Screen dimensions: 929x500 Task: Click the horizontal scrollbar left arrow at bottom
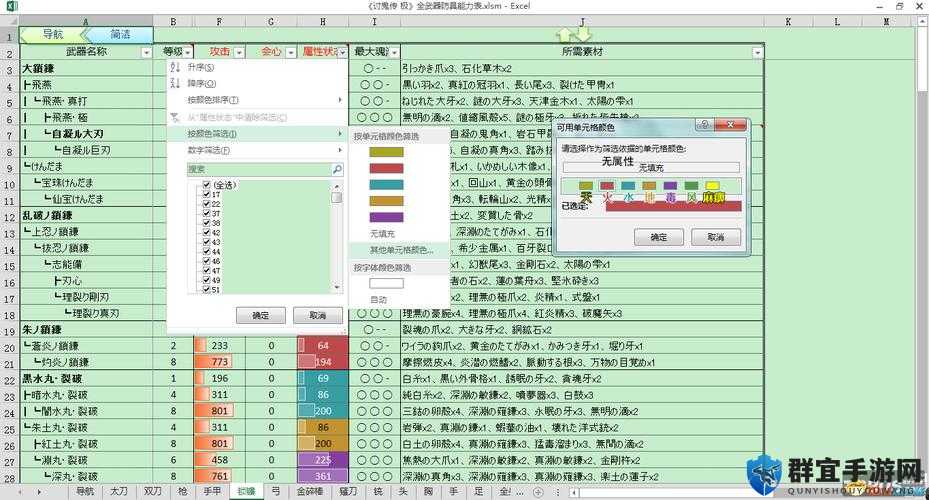pyautogui.click(x=574, y=492)
